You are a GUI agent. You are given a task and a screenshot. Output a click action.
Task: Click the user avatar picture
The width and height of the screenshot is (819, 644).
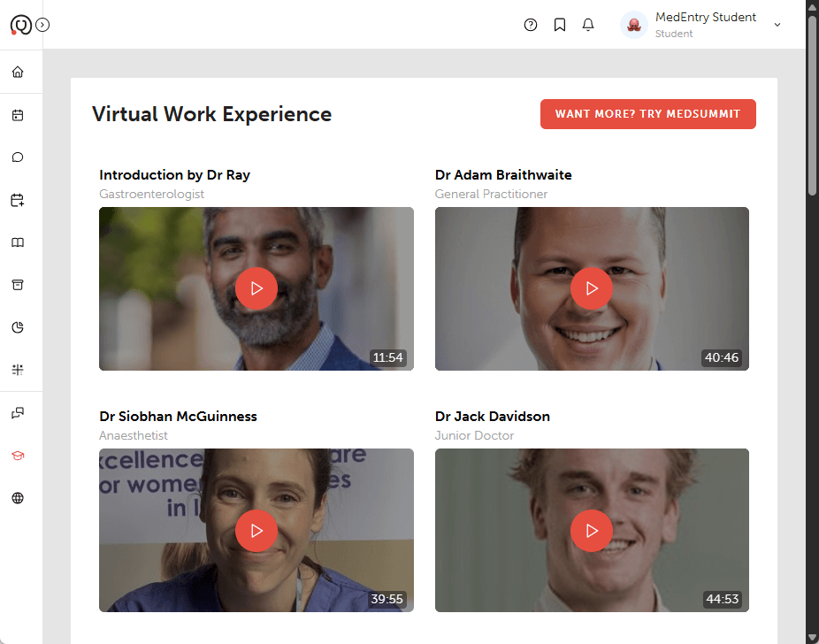[x=634, y=25]
